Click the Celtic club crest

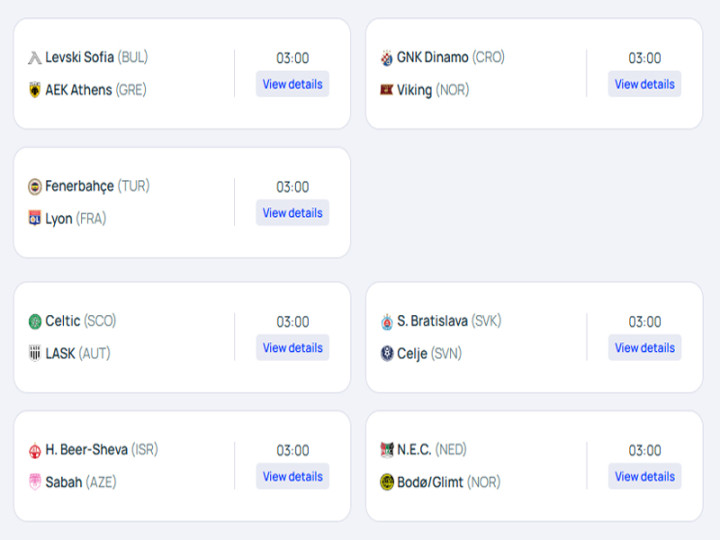tap(35, 321)
